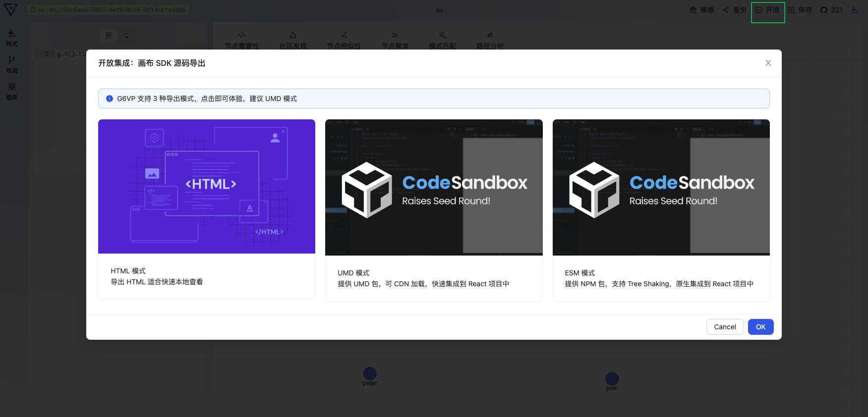This screenshot has height=417, width=868.
Task: Click the OK button
Action: pos(760,327)
